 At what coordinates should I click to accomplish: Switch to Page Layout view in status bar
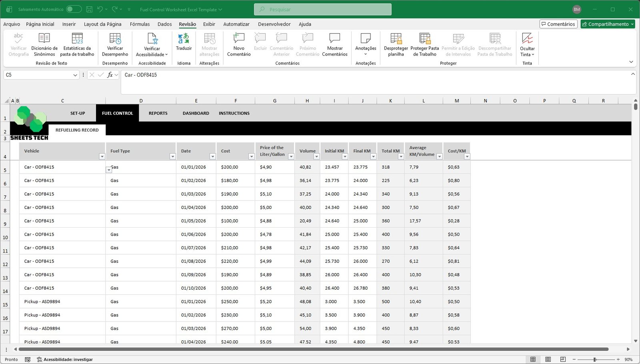(x=548, y=360)
